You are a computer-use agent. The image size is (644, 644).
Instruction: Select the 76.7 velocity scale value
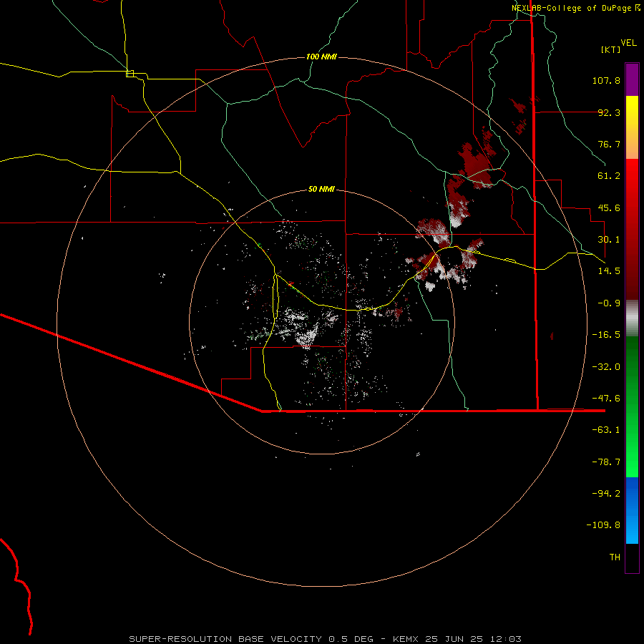pyautogui.click(x=609, y=144)
